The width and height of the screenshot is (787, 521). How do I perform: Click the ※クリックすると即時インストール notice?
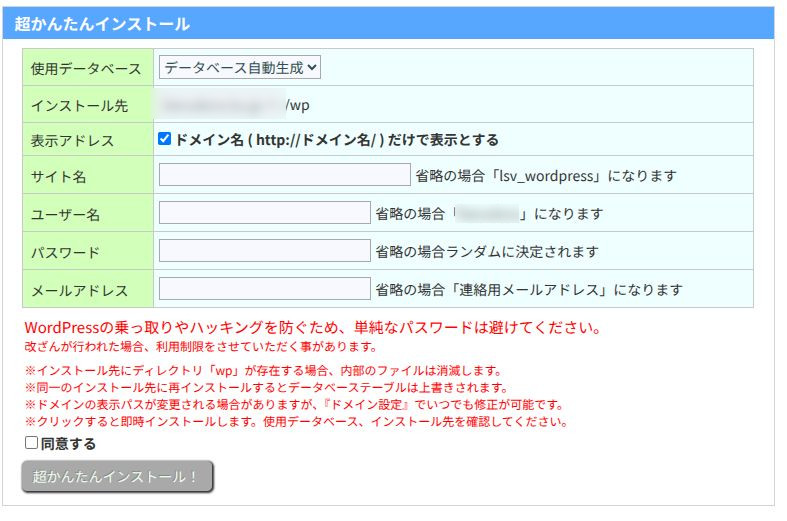click(x=296, y=422)
